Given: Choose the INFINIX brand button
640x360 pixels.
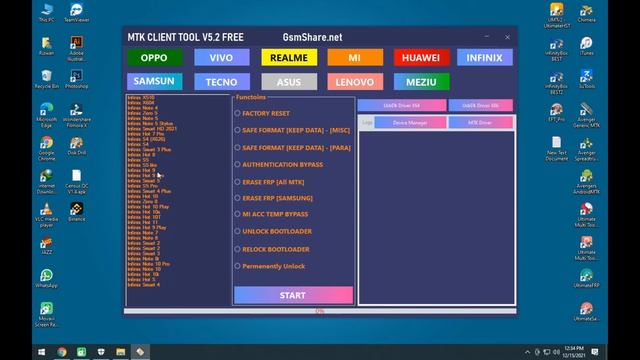Looking at the screenshot, I should 485,58.
